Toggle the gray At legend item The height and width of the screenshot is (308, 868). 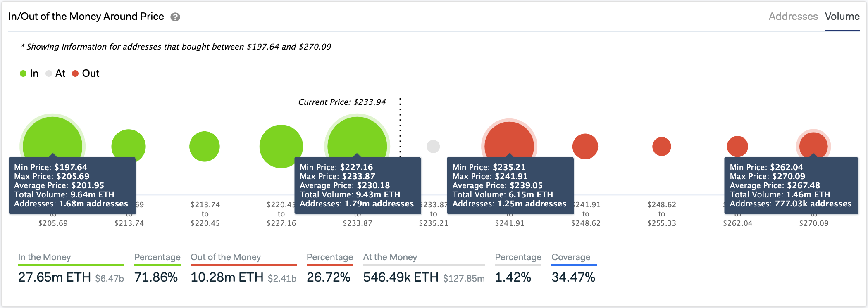(x=55, y=73)
